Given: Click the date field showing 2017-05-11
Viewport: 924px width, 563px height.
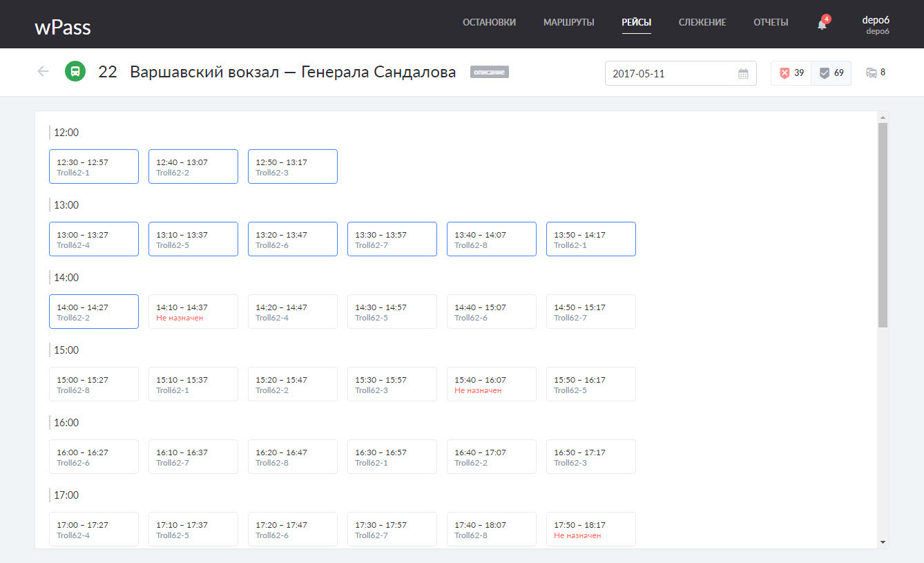Looking at the screenshot, I should 670,73.
